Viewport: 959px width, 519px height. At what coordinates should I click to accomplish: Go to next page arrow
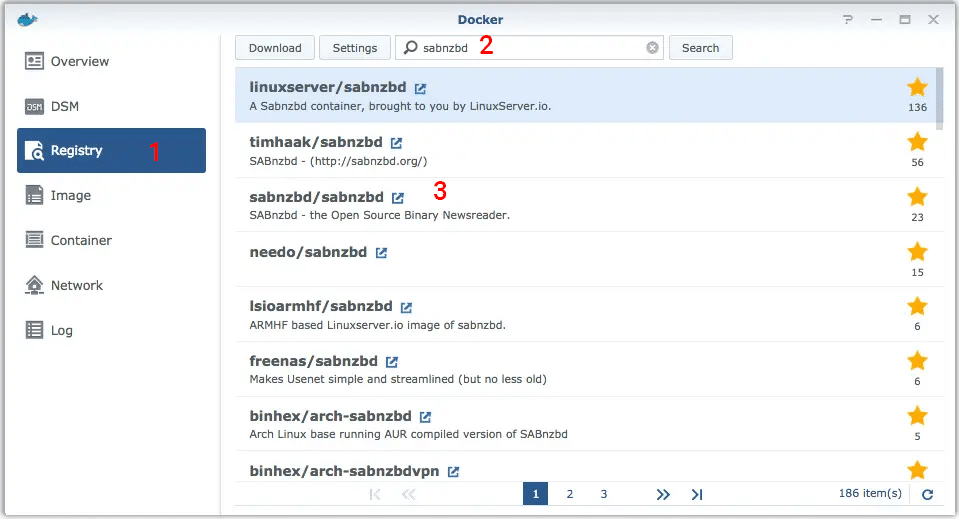(663, 495)
